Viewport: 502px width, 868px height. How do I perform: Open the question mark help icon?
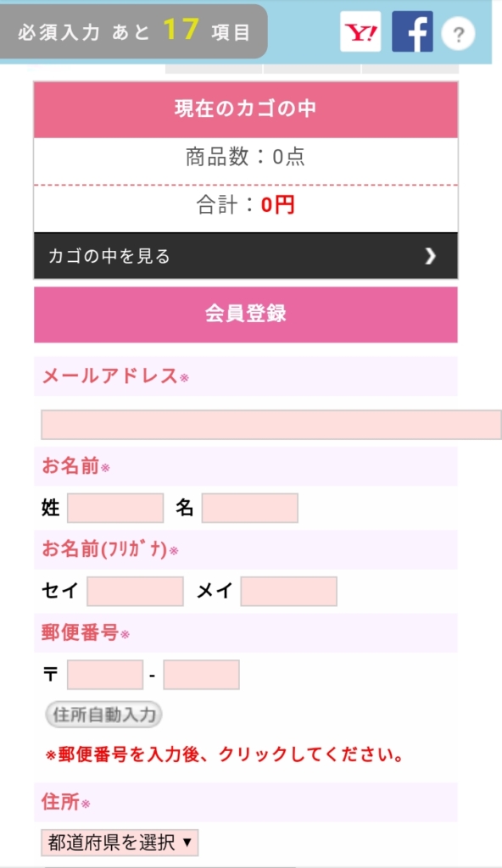[458, 34]
